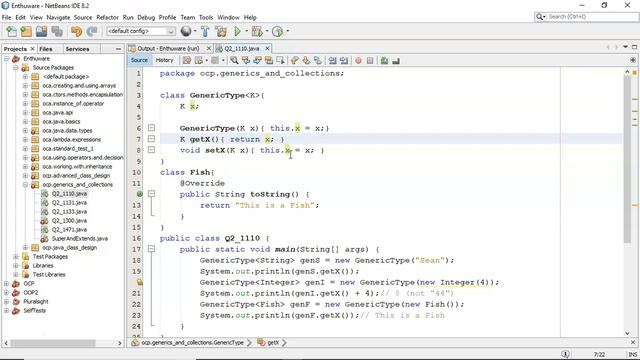The width and height of the screenshot is (640, 360).
Task: Click the Next Bookmark down-arrow icon
Action: click(x=306, y=60)
